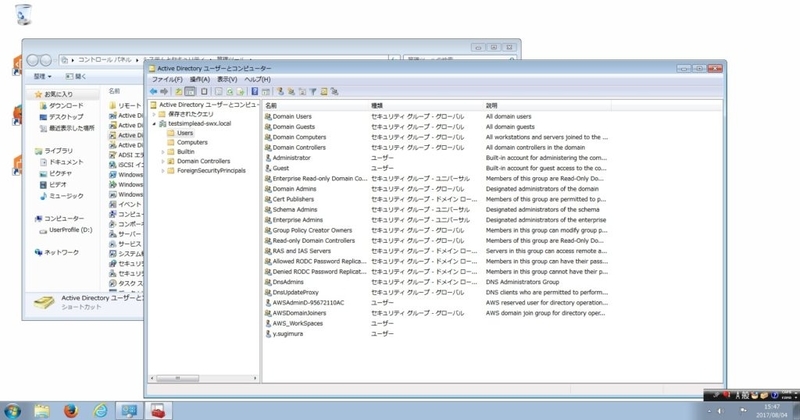Open filter options with the funnel icon
This screenshot has width=800, height=420.
tap(313, 92)
